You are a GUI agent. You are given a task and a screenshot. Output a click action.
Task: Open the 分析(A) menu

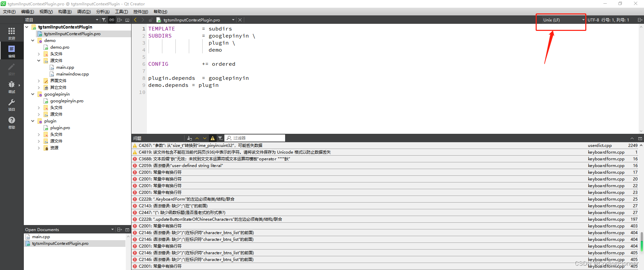tap(103, 12)
